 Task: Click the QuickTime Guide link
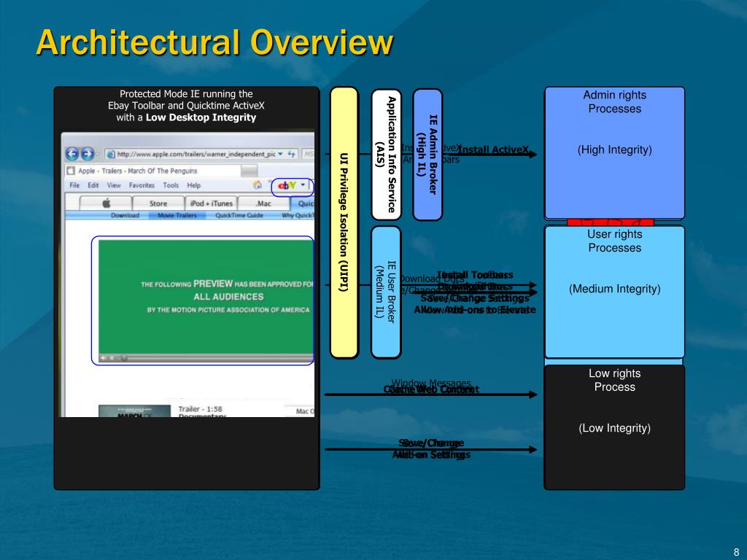239,215
